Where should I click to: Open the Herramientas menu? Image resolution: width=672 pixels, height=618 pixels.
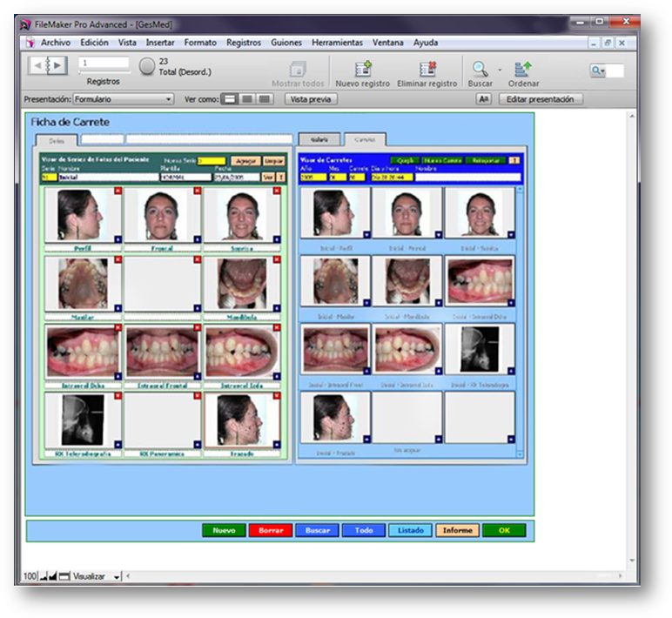[337, 43]
